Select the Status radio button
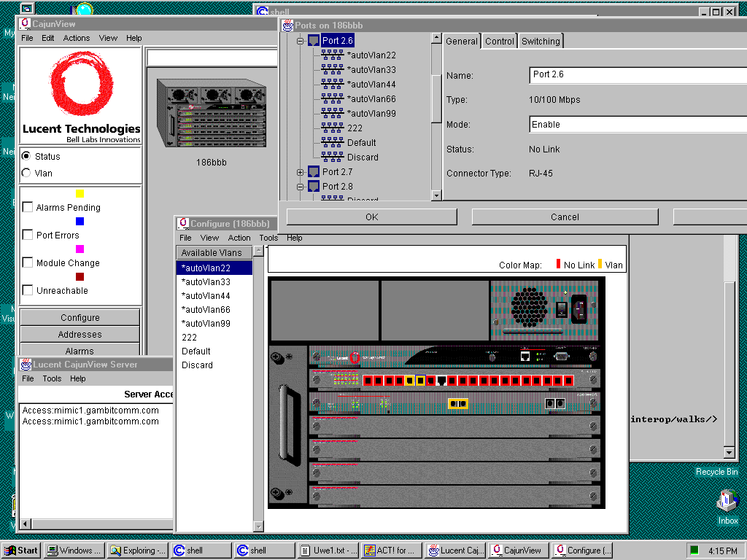The height and width of the screenshot is (560, 747). pos(27,156)
